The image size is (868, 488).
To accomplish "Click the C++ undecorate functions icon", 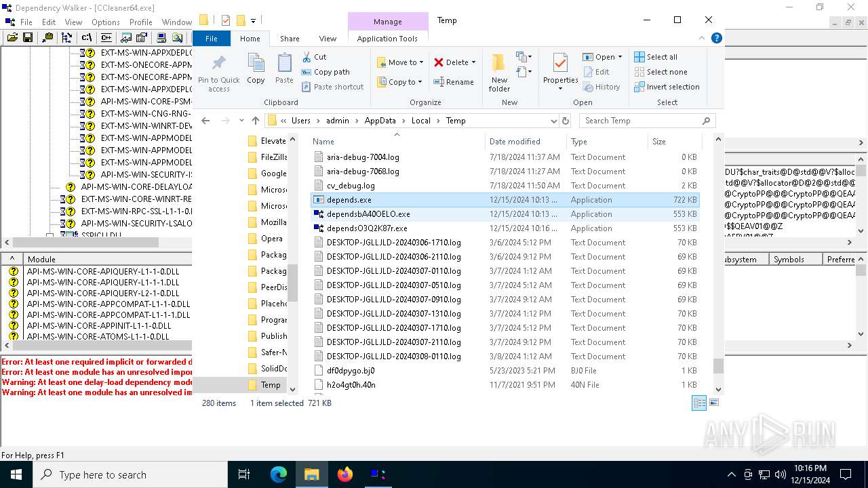I will pyautogui.click(x=106, y=38).
